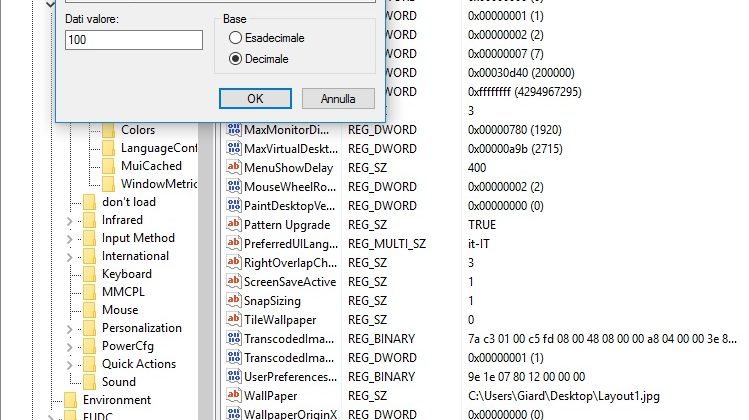Click the LanguageConf folder icon
Image resolution: width=749 pixels, height=420 pixels.
point(108,148)
